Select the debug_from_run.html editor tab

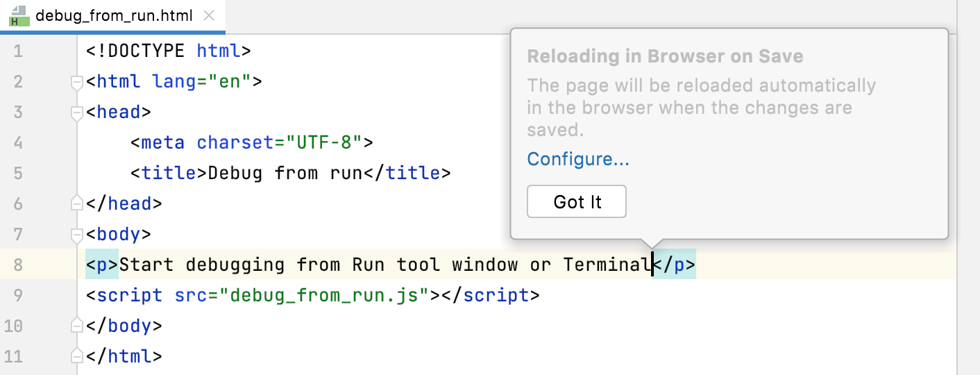[113, 16]
